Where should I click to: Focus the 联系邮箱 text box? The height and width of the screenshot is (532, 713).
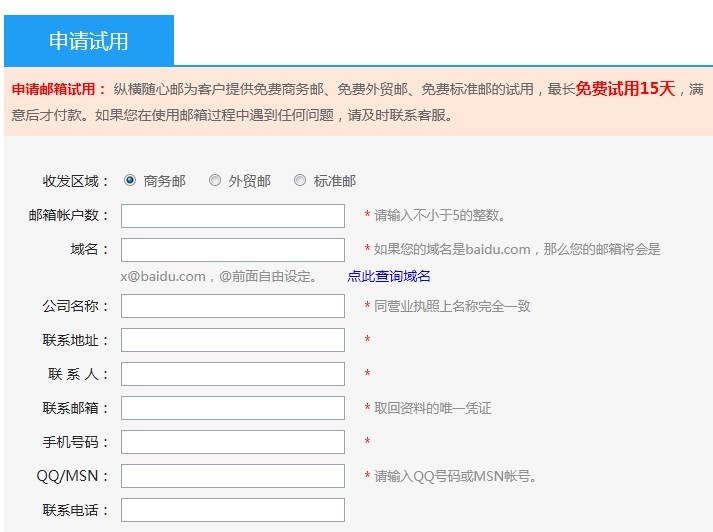point(232,408)
